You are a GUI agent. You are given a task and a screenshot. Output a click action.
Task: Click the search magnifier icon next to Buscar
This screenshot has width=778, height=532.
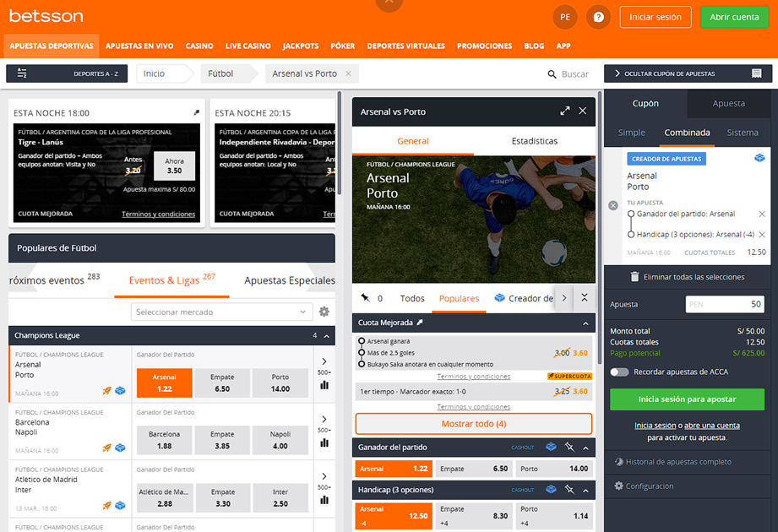550,73
